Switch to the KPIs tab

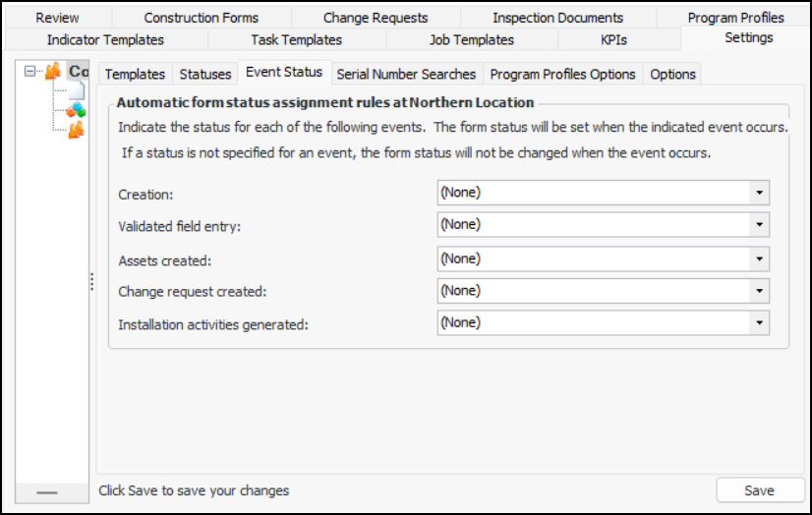coord(614,39)
